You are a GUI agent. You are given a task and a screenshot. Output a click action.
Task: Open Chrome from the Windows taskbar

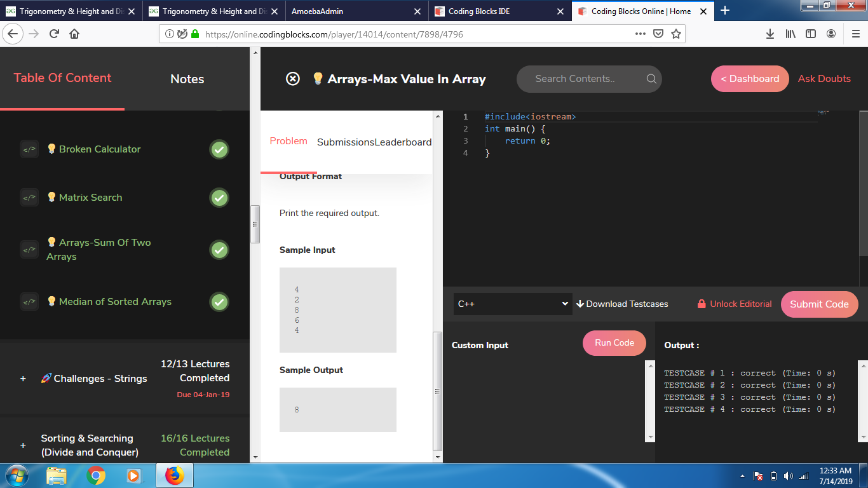pos(96,475)
